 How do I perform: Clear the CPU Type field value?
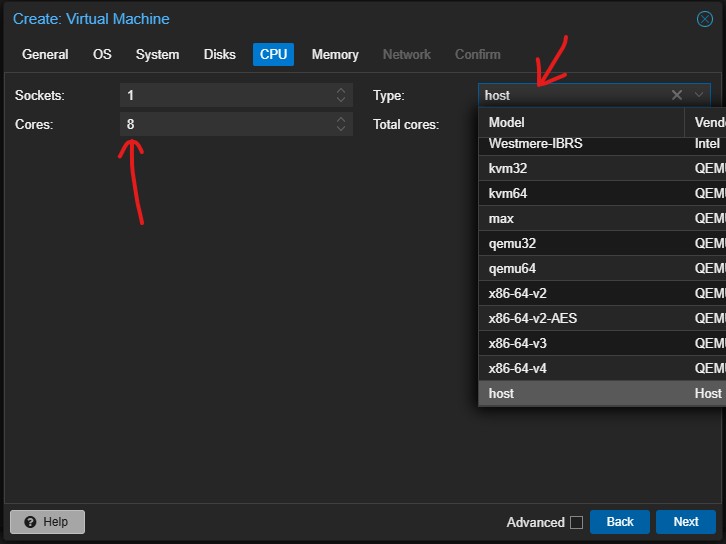pyautogui.click(x=677, y=95)
